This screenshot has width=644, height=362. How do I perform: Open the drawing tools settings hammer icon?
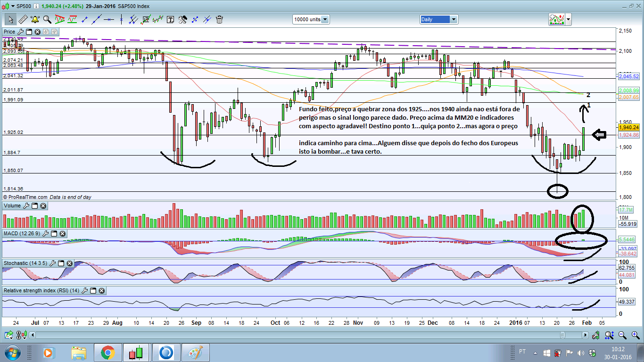182,19
